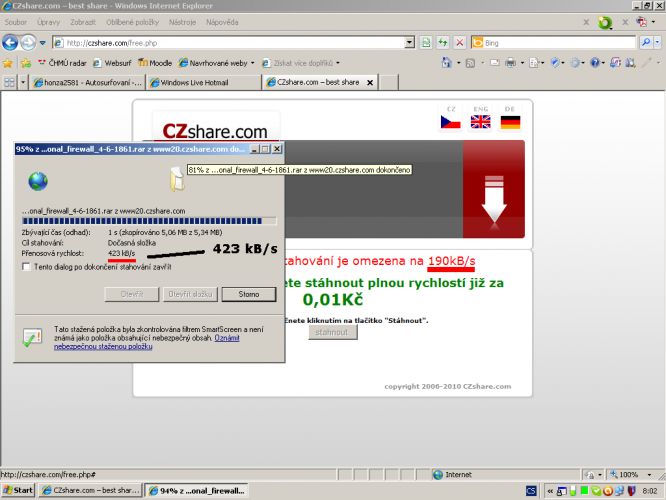
Task: Toggle close dialog after download checkbox
Action: [x=26, y=266]
